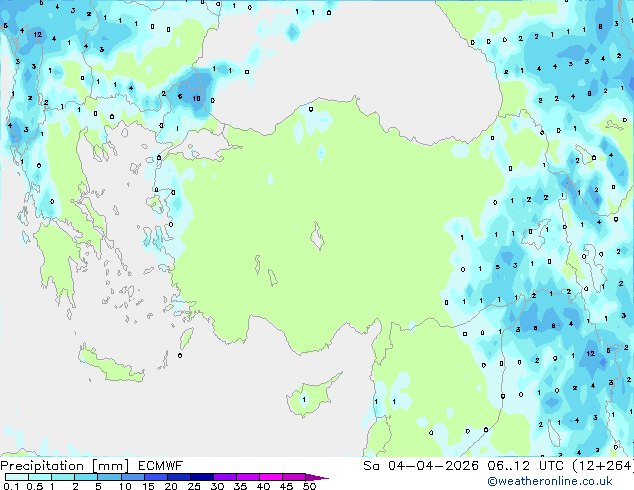
Task: Click the '0.5' legend scale label
Action: (35, 486)
